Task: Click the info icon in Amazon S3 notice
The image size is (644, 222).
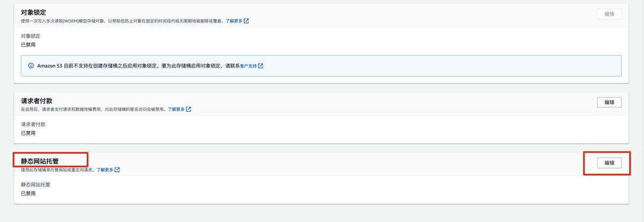Action: 31,66
